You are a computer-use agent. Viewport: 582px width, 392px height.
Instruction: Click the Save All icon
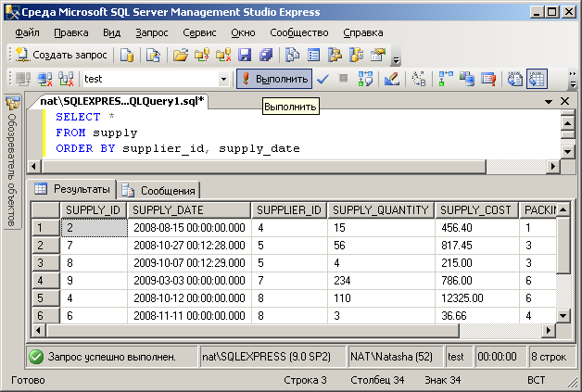point(266,55)
